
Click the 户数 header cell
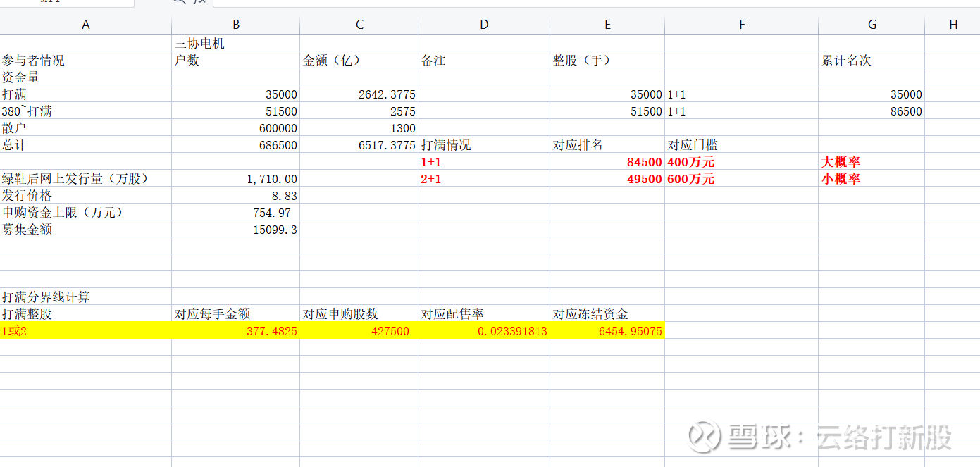(x=236, y=60)
